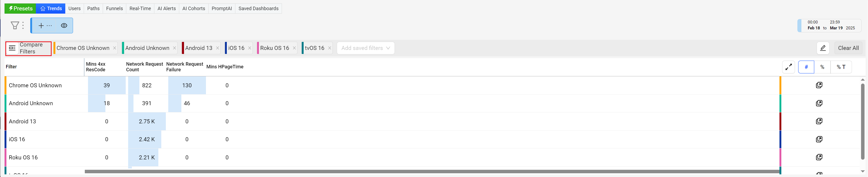This screenshot has height=177, width=868.
Task: Click the plus add icon
Action: coord(41,26)
